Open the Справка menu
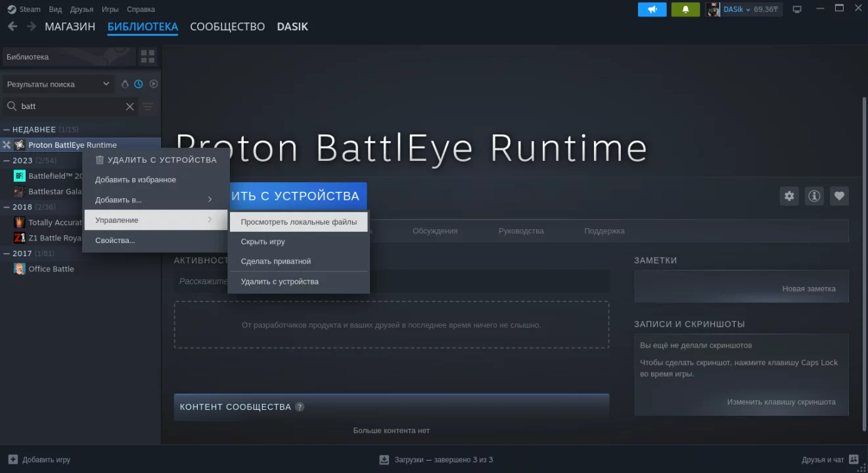The width and height of the screenshot is (868, 473). (141, 9)
